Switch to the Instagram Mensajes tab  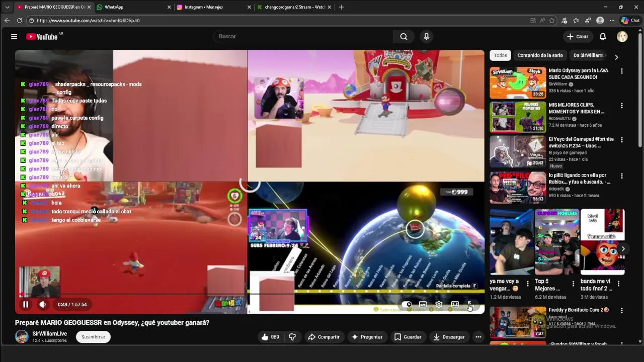(x=213, y=7)
